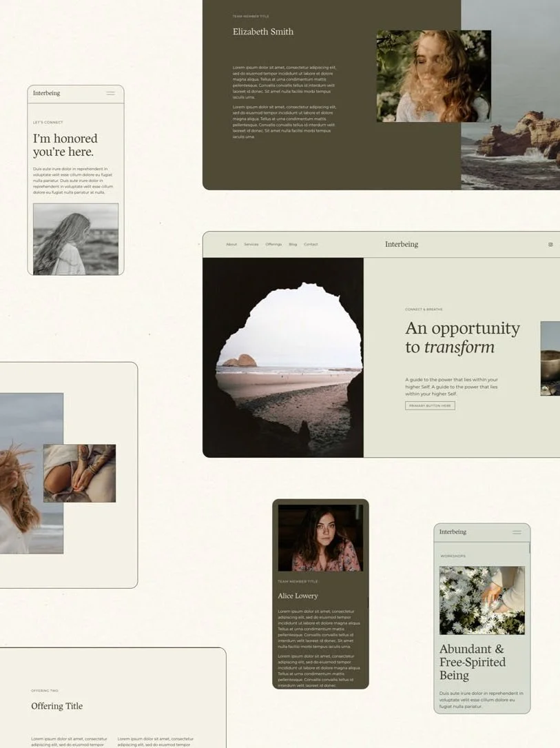
Task: Click the PRIMARY BUTTON HERE button
Action: click(428, 405)
